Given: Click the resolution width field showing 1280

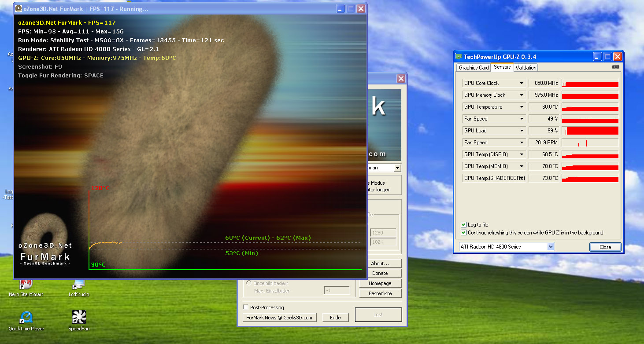Looking at the screenshot, I should [383, 233].
